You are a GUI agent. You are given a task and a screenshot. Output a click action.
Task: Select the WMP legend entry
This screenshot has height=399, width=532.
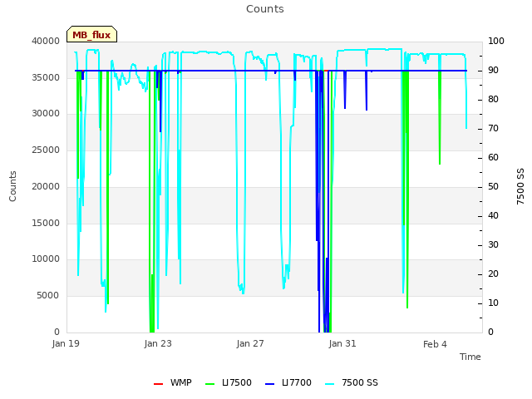(173, 382)
